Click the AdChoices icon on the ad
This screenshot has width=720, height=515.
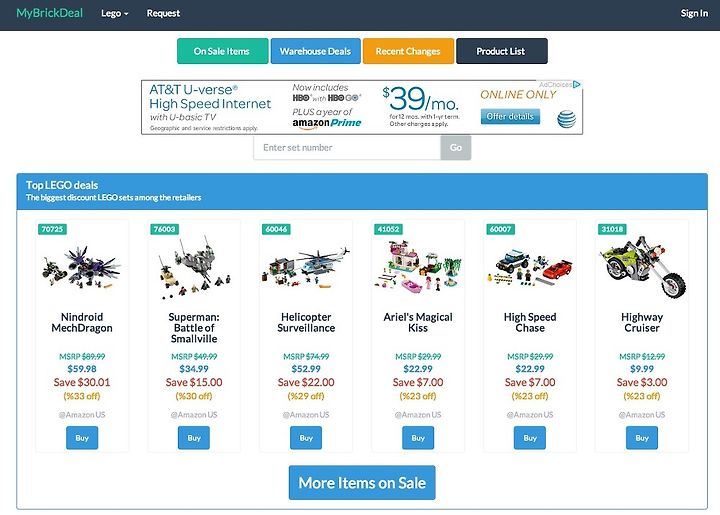[x=577, y=84]
